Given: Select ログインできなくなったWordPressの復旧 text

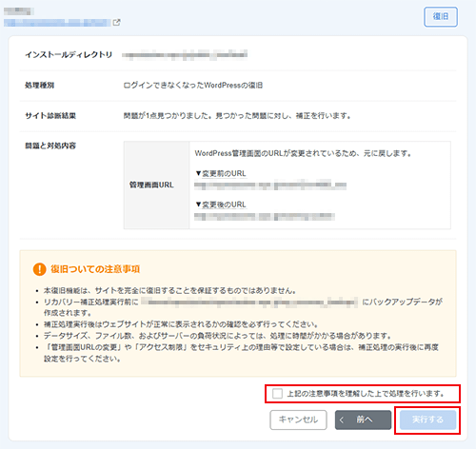Looking at the screenshot, I should coord(193,86).
